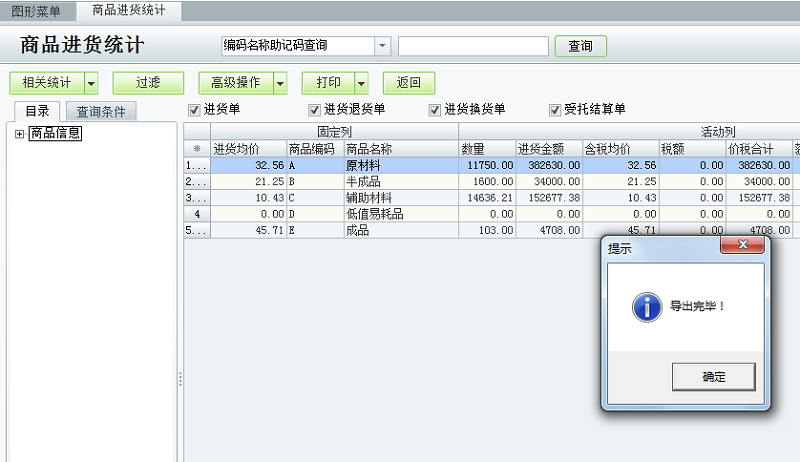Image resolution: width=800 pixels, height=462 pixels.
Task: Open the 高级操作 dropdown arrow
Action: tap(280, 83)
